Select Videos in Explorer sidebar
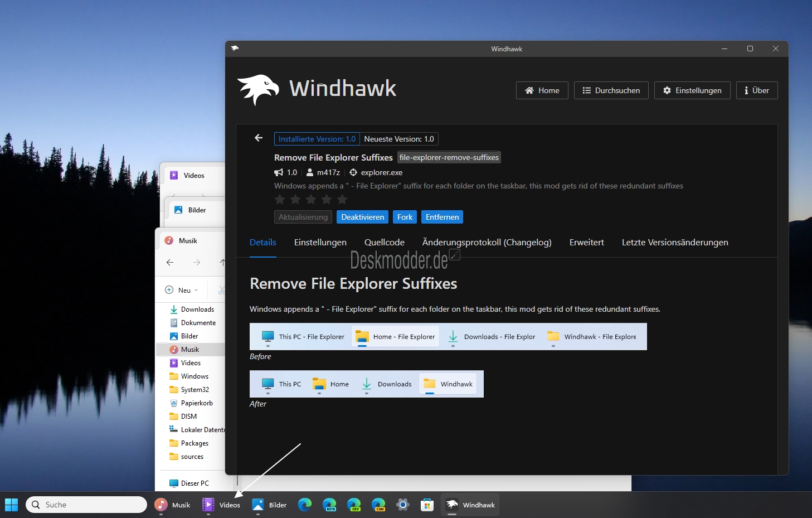Image resolution: width=812 pixels, height=518 pixels. (191, 363)
